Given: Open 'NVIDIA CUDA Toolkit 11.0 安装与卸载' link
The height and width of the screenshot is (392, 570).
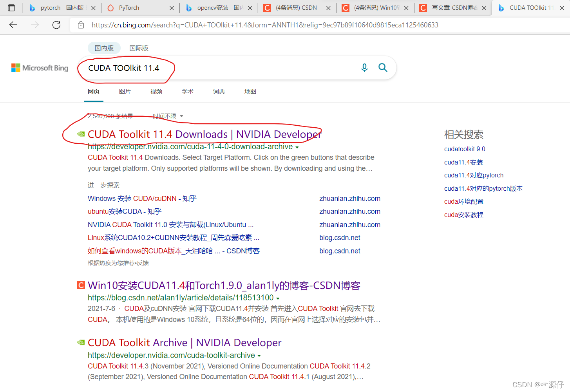Looking at the screenshot, I should 171,225.
